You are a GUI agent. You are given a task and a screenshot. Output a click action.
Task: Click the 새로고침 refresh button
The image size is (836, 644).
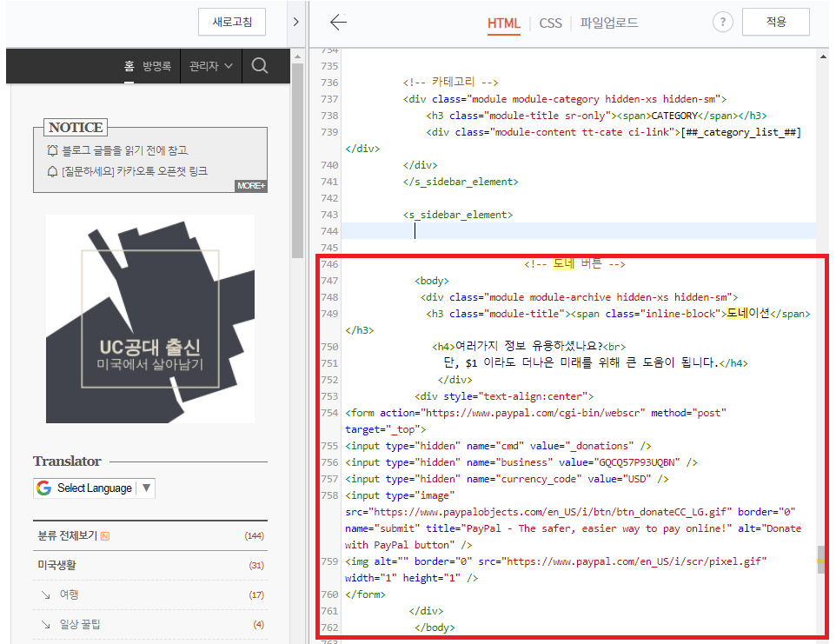[x=232, y=22]
